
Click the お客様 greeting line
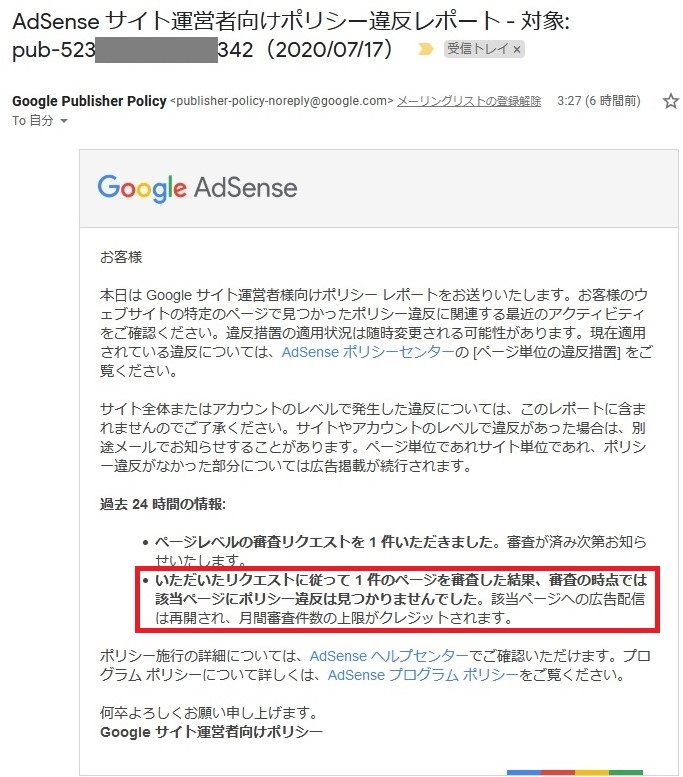[x=121, y=257]
